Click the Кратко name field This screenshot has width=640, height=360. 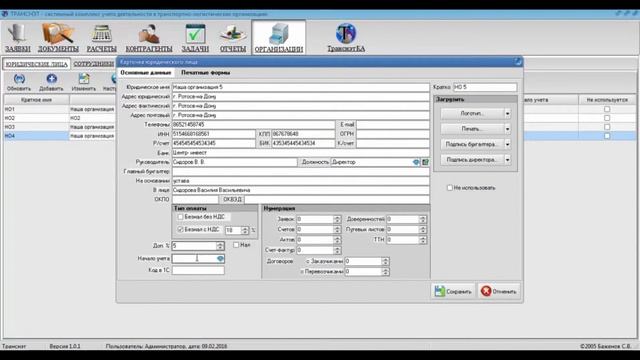[x=485, y=87]
